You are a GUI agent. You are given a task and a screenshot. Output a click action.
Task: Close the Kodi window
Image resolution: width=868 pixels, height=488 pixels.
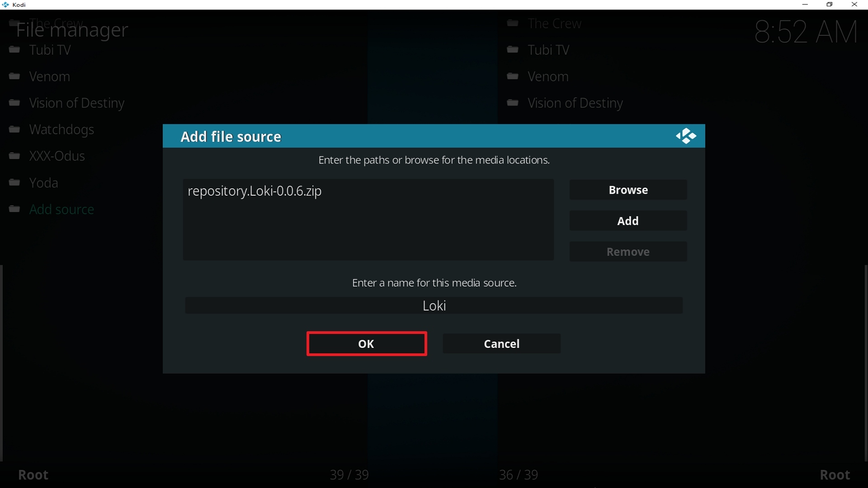[854, 5]
